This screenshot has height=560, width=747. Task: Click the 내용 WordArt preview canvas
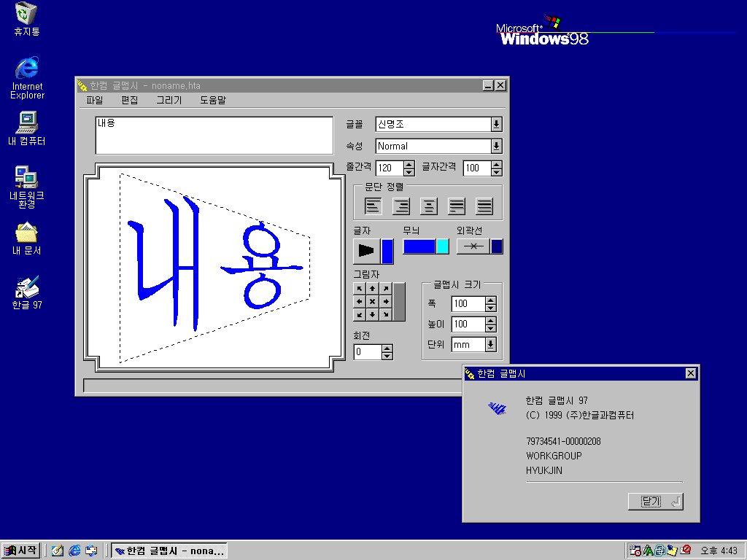tap(214, 267)
